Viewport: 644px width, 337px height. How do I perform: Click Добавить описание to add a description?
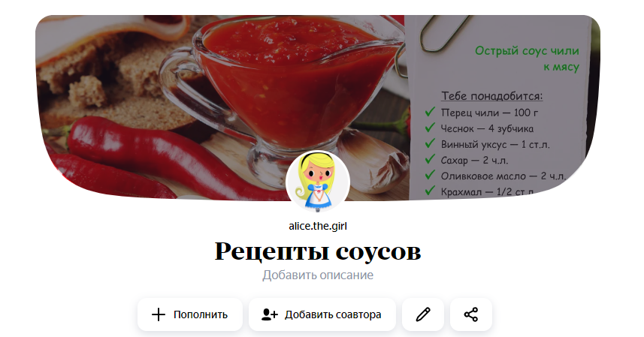tap(318, 275)
